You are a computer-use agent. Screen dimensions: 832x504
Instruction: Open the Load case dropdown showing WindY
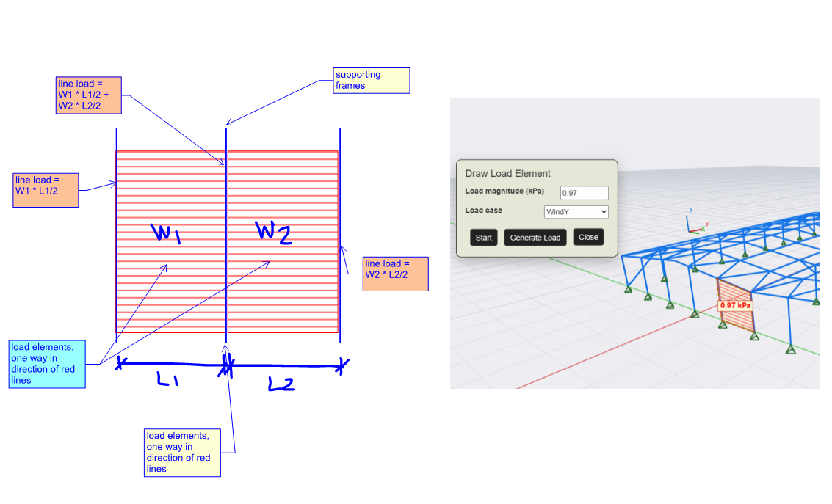(x=576, y=212)
